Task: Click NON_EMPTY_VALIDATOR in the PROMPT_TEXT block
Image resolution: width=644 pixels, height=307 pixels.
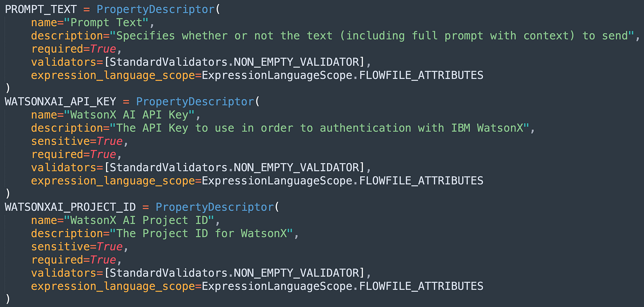Action: (x=296, y=62)
